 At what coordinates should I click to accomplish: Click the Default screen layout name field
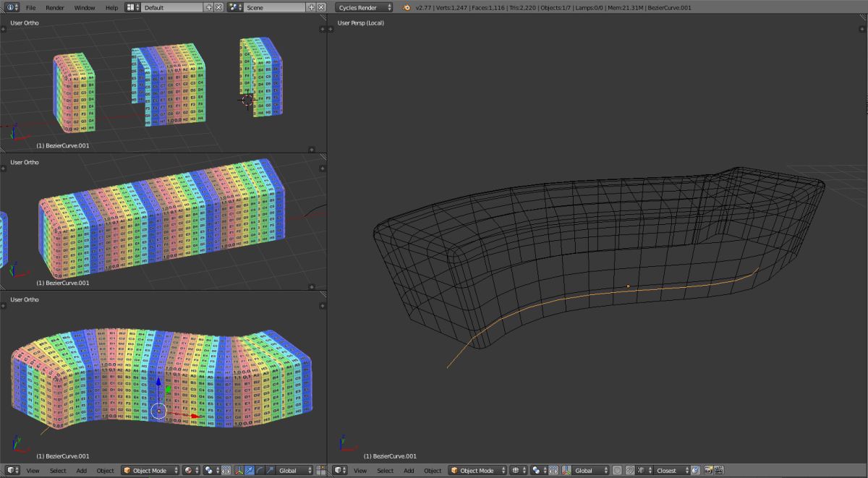(173, 7)
